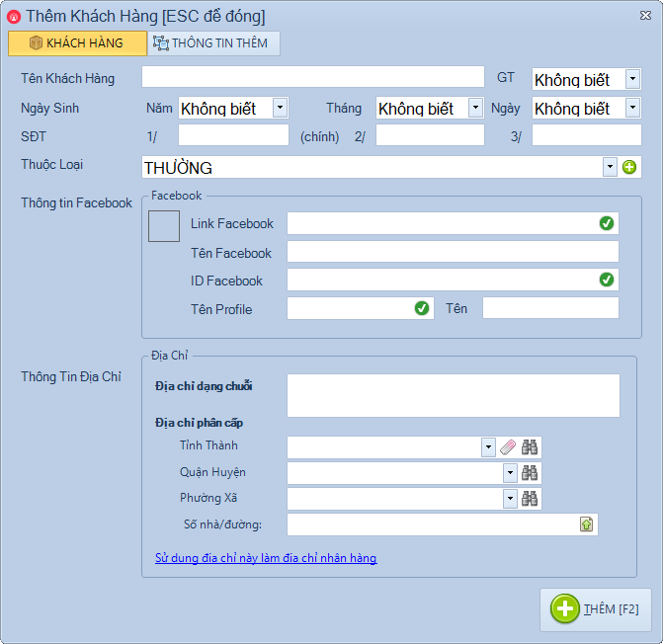Open the GT gender dropdown
Screen dimensions: 663x644
632,79
